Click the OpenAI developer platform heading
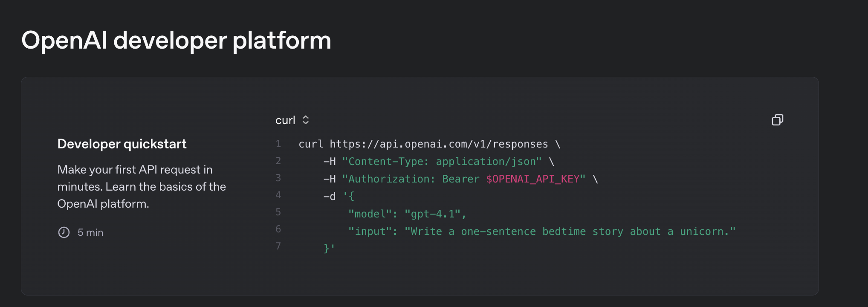868x307 pixels. pyautogui.click(x=176, y=41)
